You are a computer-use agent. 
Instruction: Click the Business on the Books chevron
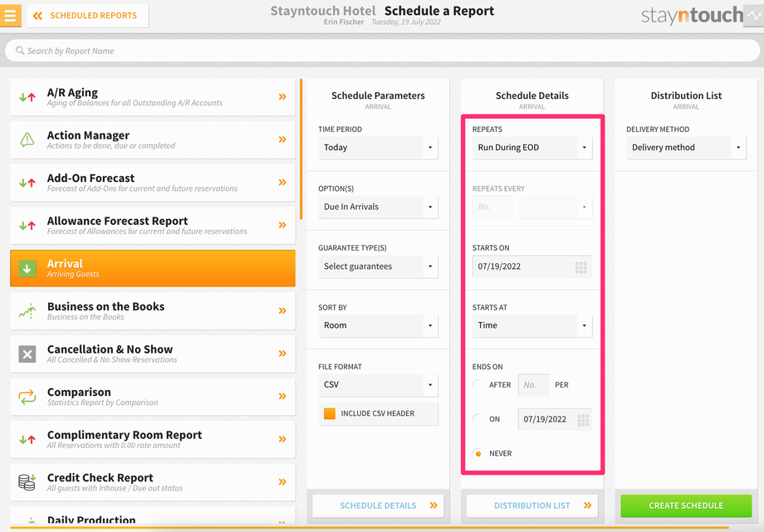(x=282, y=311)
